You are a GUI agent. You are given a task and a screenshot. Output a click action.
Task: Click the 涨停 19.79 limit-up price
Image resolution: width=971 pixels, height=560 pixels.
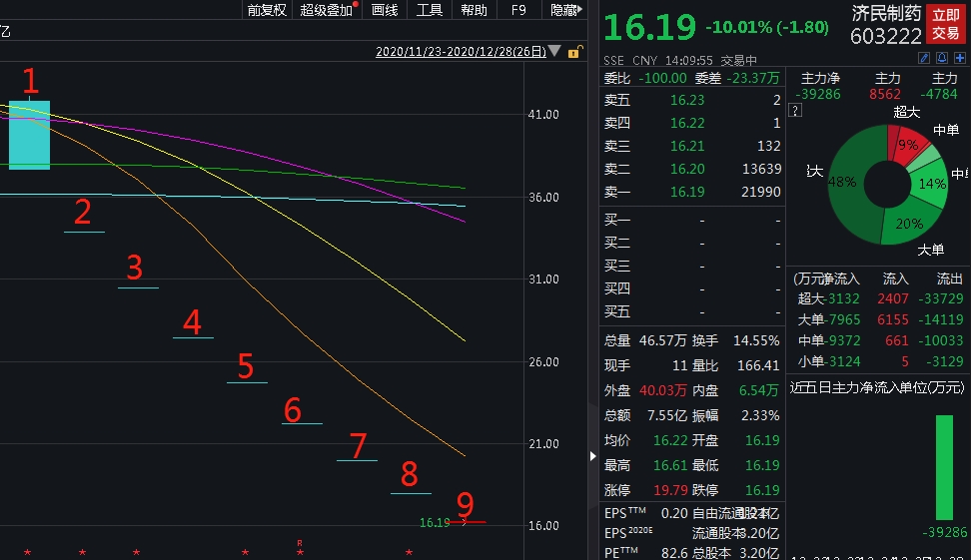pyautogui.click(x=670, y=490)
